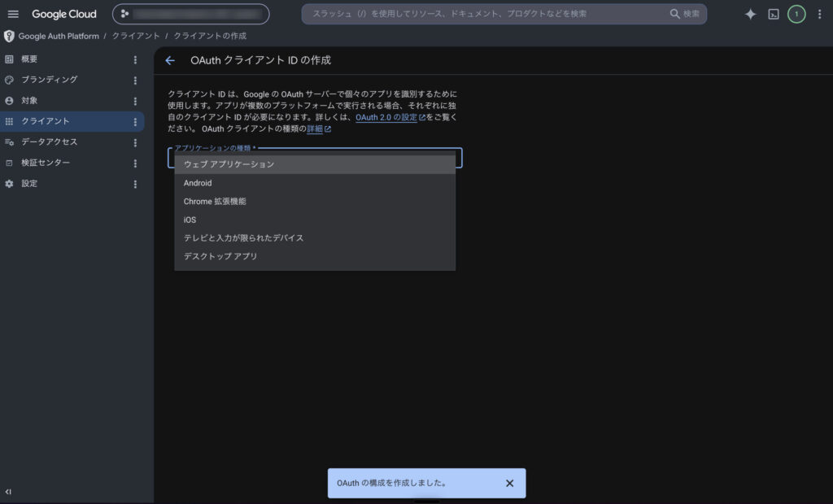Click the データアクセス icon
Screen dimensions: 833x504
tap(9, 142)
